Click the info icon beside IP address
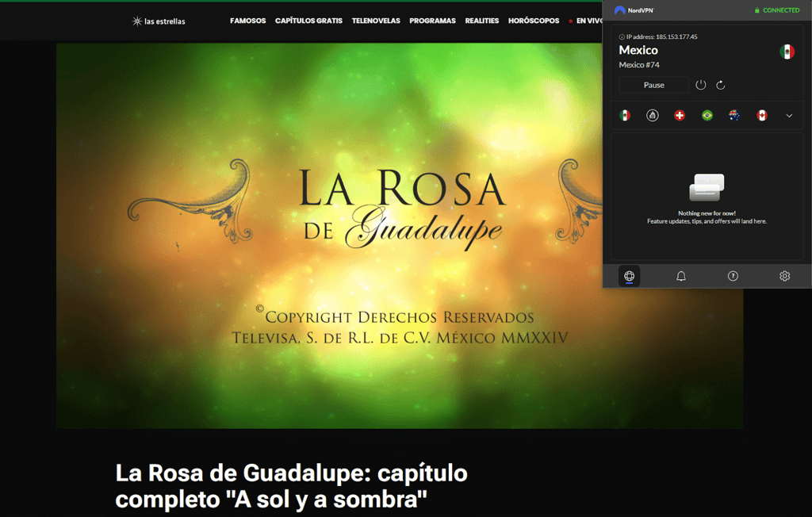This screenshot has height=517, width=812. coord(622,36)
